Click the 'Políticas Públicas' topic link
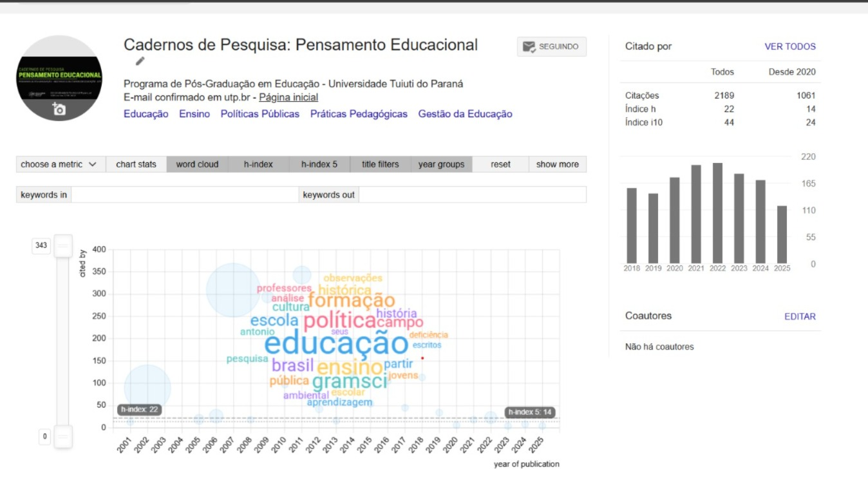 [260, 114]
